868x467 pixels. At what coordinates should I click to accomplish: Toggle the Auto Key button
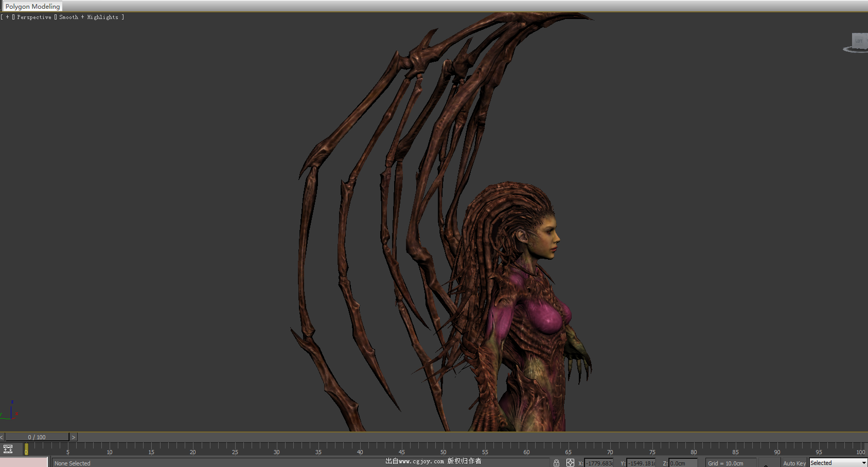tap(794, 463)
